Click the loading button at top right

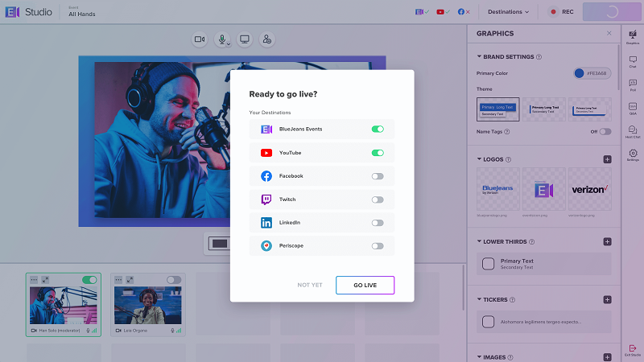pyautogui.click(x=612, y=12)
